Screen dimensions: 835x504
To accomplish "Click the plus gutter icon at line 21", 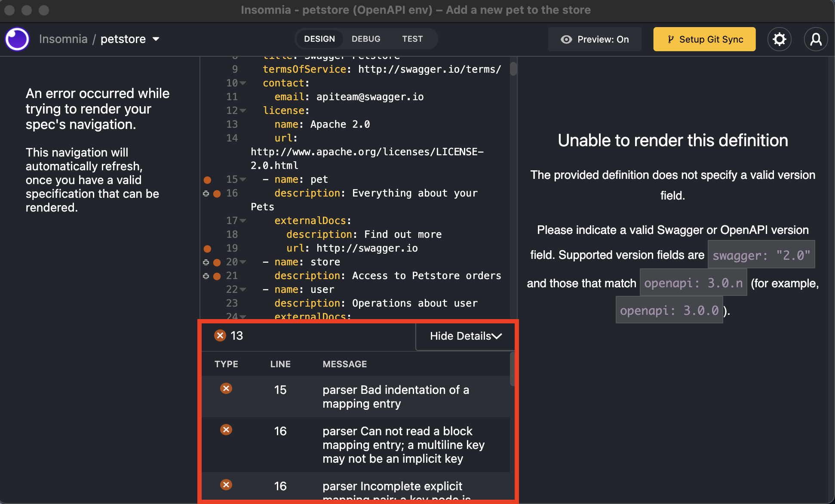I will coord(206,276).
